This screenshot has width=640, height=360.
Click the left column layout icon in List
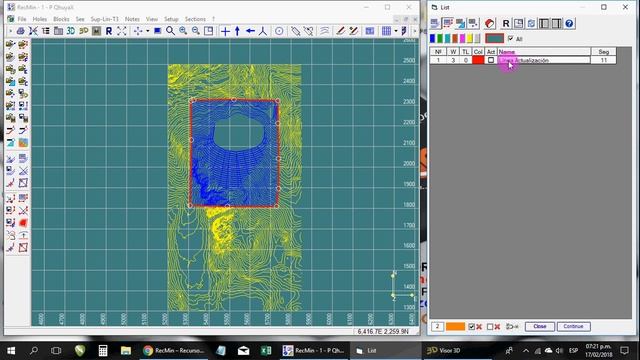pyautogui.click(x=544, y=23)
